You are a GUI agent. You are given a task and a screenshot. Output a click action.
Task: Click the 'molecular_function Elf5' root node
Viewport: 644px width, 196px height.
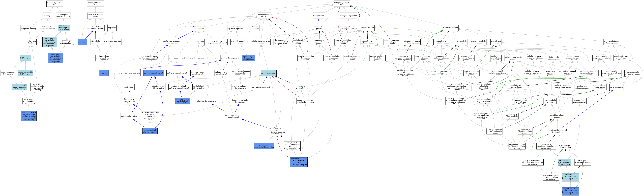pos(55,4)
